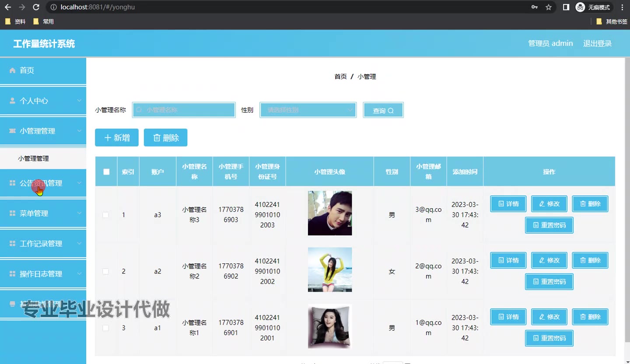Expand the 菜单管理 submenu chevron
Image resolution: width=630 pixels, height=364 pixels.
click(79, 213)
